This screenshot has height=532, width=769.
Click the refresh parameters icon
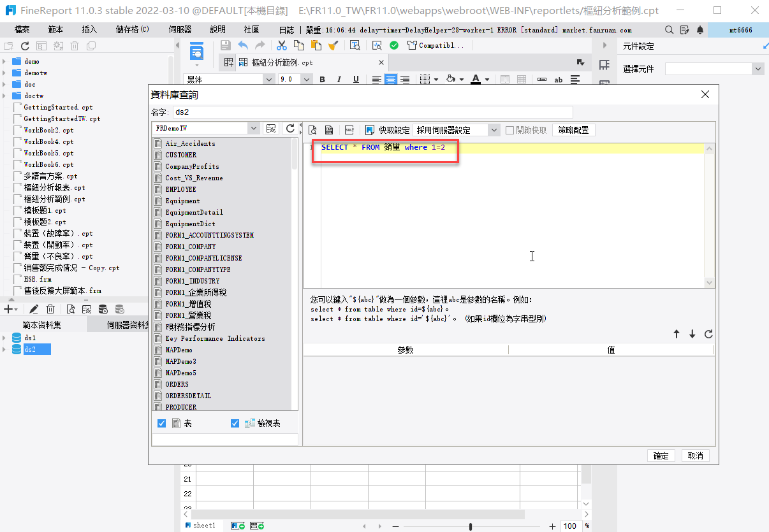[x=708, y=334]
